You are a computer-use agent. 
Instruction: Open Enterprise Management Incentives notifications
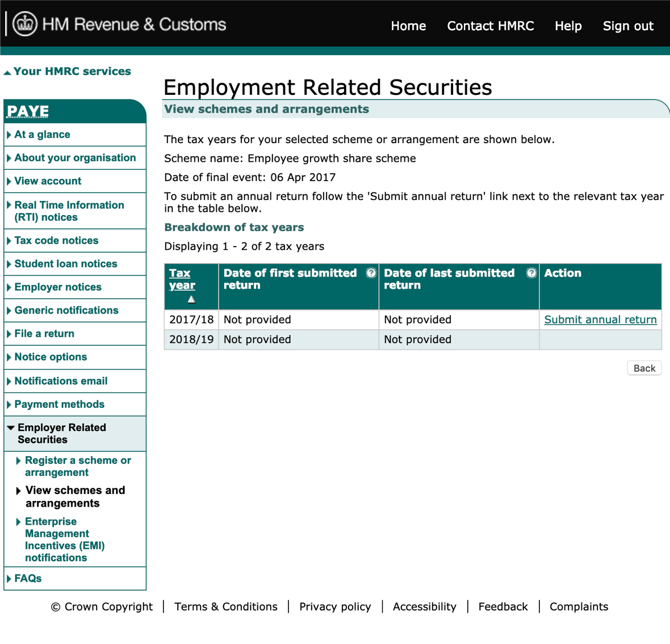tap(64, 540)
